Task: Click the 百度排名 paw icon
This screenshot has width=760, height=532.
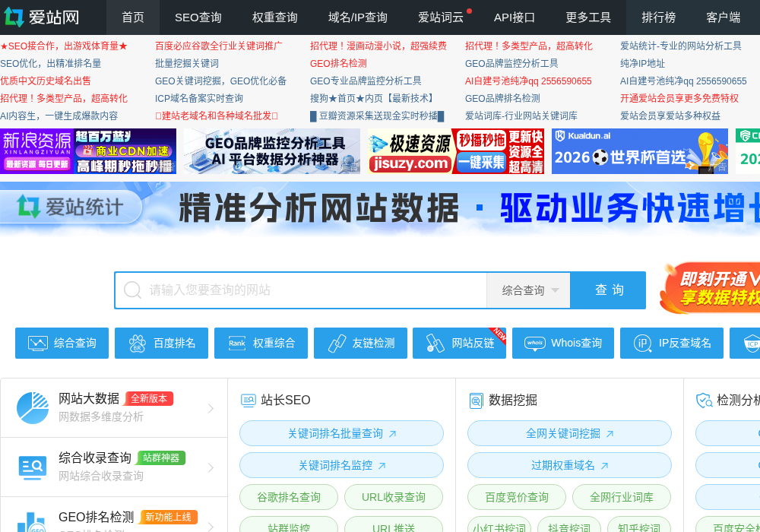Action: pos(137,343)
